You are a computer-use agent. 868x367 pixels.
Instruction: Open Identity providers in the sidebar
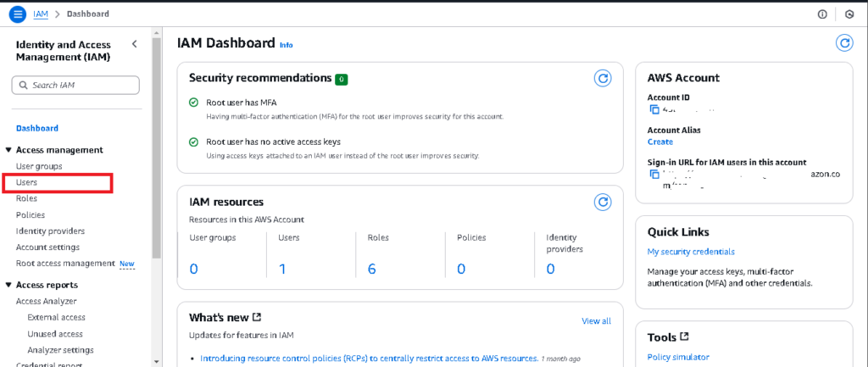tap(50, 231)
